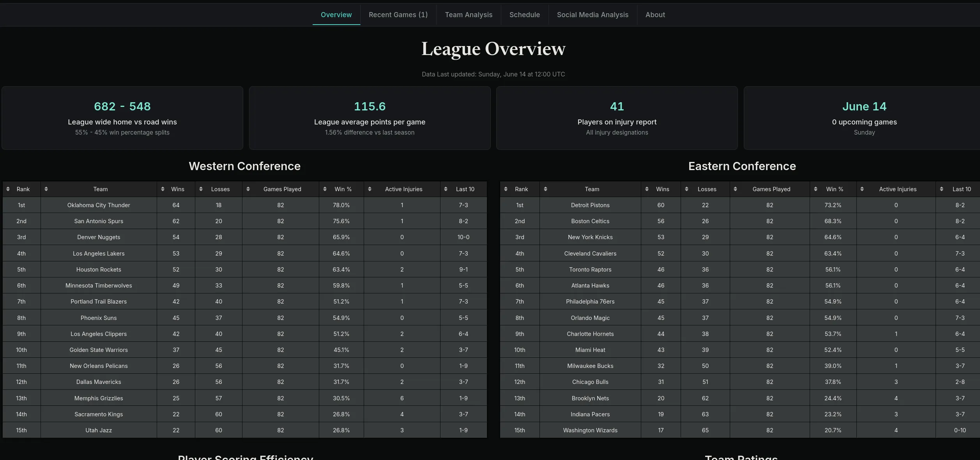The image size is (980, 460).
Task: Click the home vs road wins card
Action: click(122, 118)
